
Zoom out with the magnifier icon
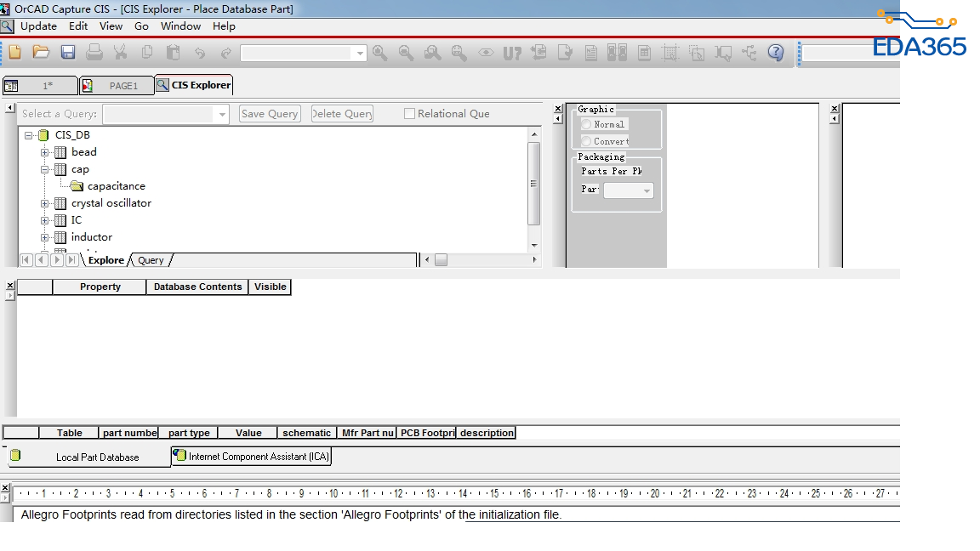(x=407, y=53)
